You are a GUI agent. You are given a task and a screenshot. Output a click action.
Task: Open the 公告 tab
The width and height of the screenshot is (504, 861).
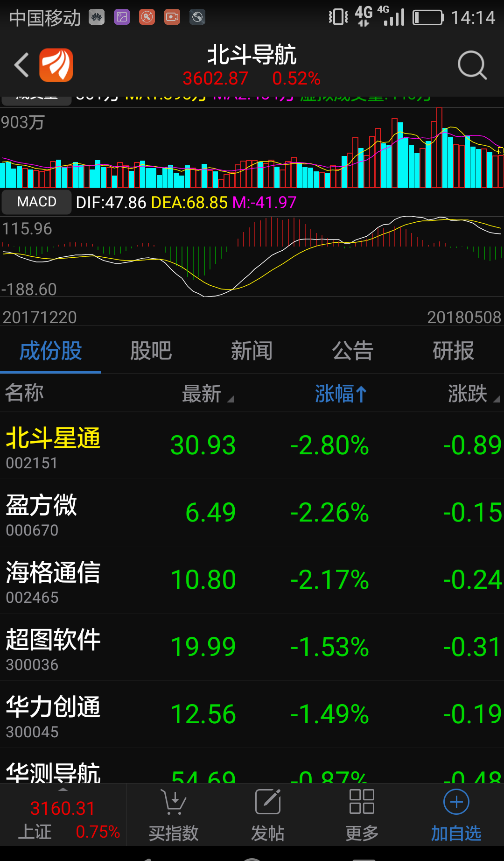353,351
